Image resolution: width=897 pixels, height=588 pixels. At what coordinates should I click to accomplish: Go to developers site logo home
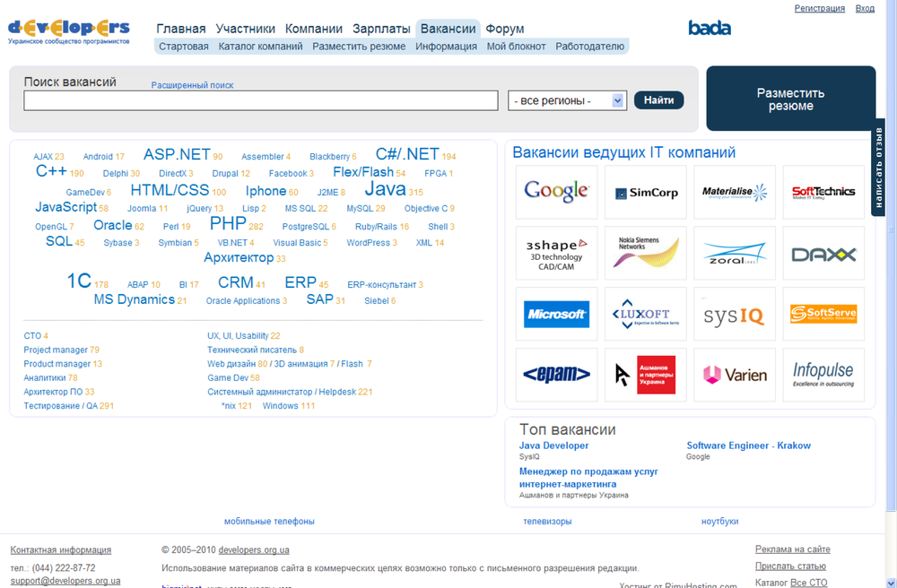[x=69, y=30]
